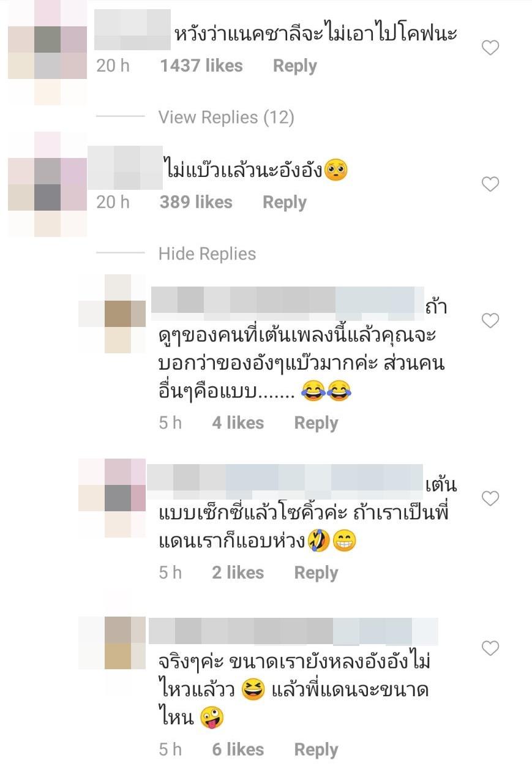The width and height of the screenshot is (532, 777).
Task: Open blurred username of 6 likes reply
Action: tap(293, 632)
